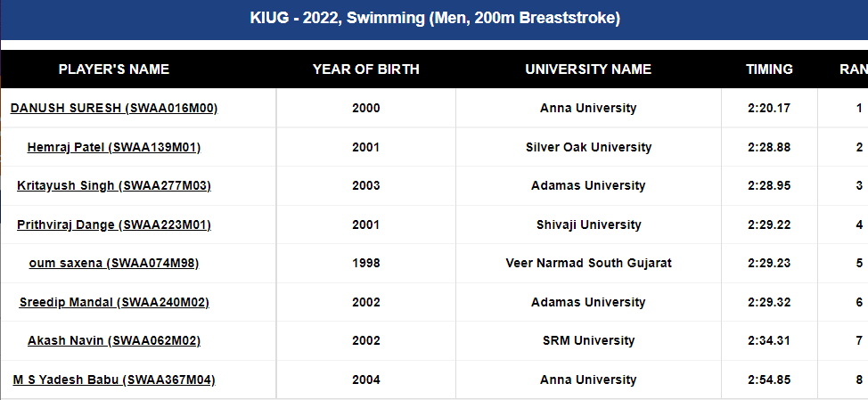Select the 2:20.17 timing cell
The image size is (868, 400).
pos(769,108)
